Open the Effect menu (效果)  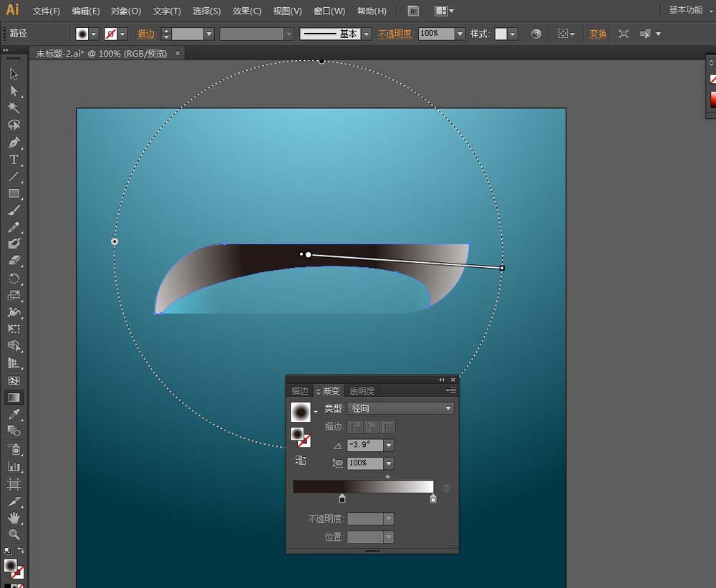[246, 11]
